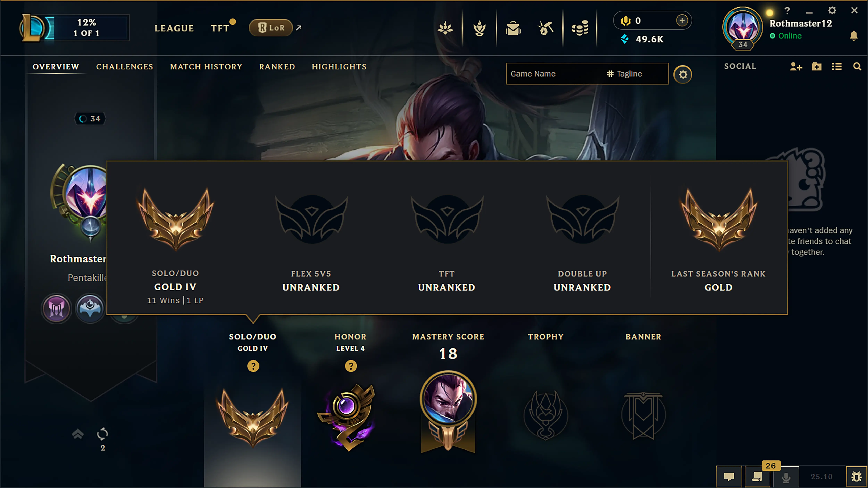The image size is (868, 488).
Task: Open the bug report icon
Action: (856, 476)
